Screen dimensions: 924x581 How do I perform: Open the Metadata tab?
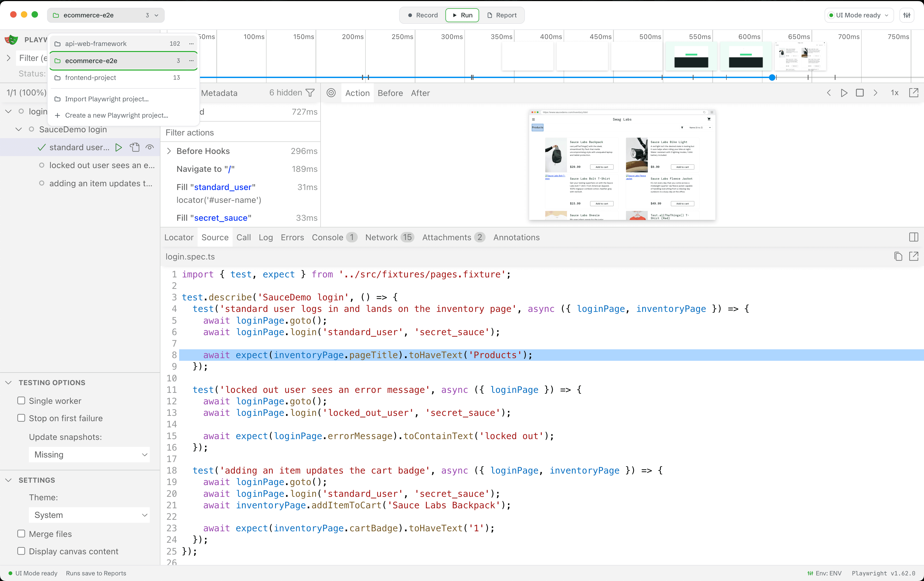(219, 93)
